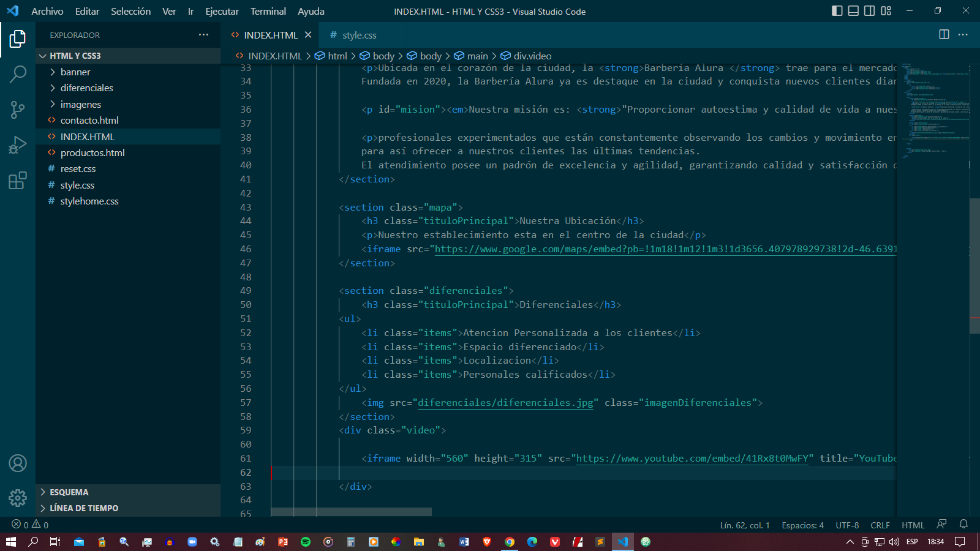This screenshot has width=980, height=551.
Task: Open html breadcrumb dropdown
Action: (331, 56)
